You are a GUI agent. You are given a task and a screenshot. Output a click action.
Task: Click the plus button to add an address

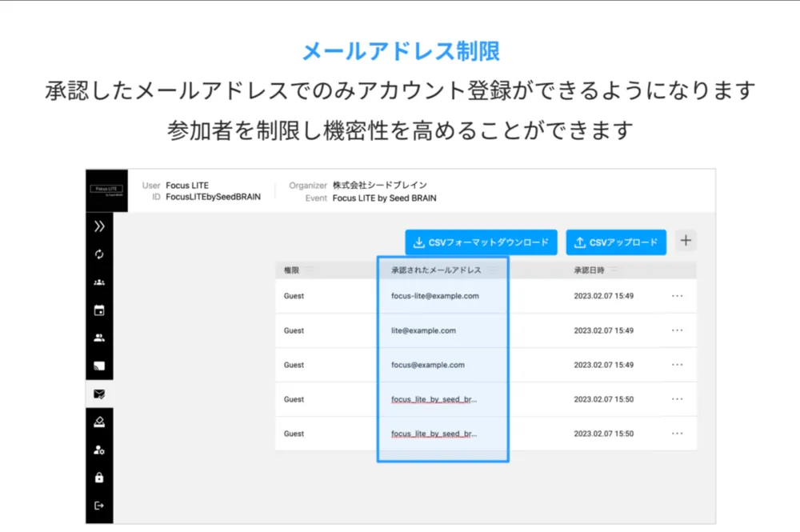686,240
